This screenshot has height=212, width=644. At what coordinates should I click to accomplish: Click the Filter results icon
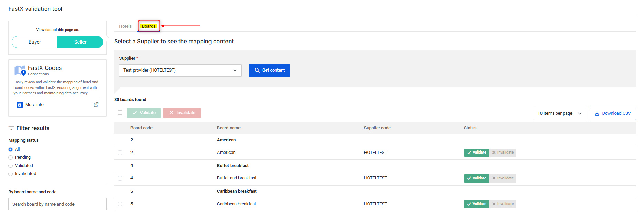point(11,128)
